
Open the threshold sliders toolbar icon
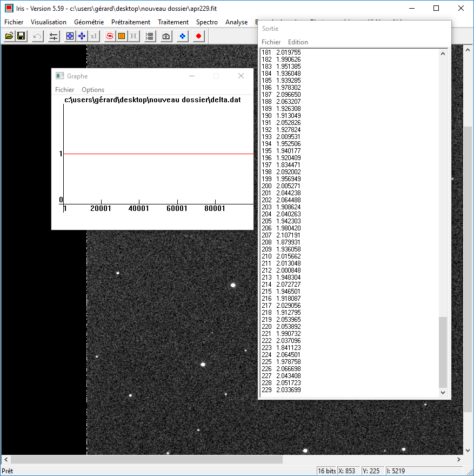coord(54,36)
